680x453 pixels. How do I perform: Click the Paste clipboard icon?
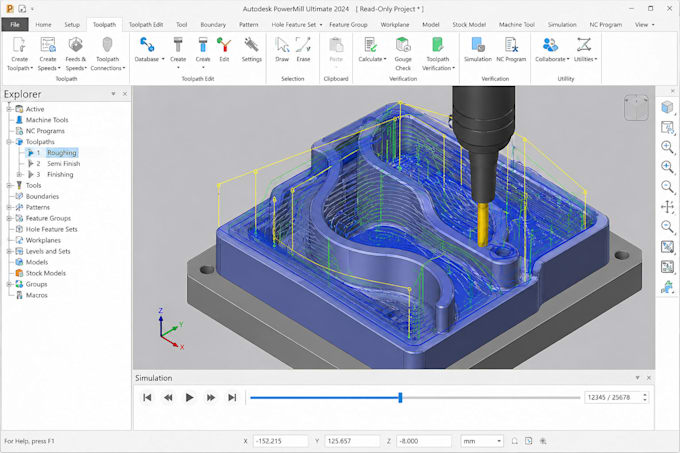[x=336, y=45]
